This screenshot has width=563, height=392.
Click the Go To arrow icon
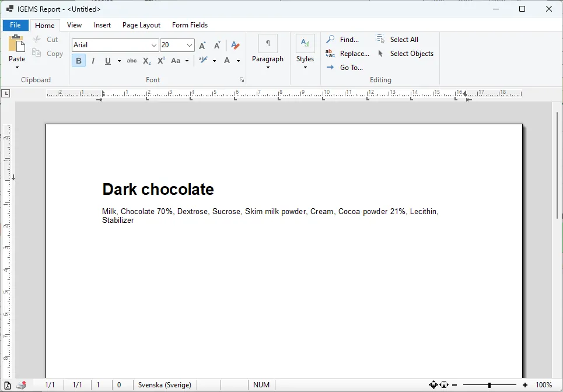(x=330, y=67)
